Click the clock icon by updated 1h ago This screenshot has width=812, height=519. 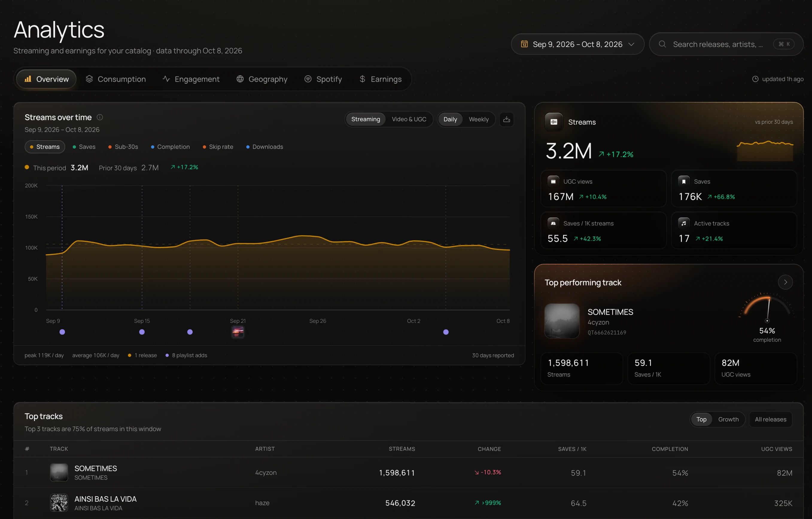[755, 79]
